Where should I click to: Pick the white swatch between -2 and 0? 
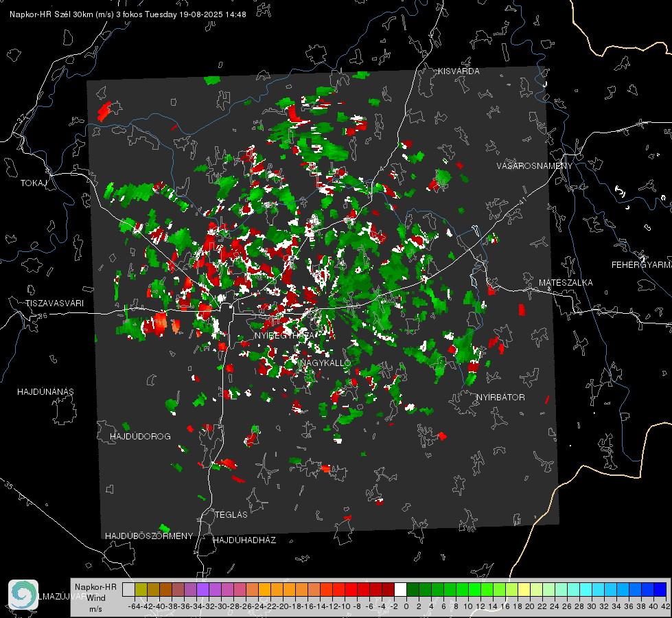tap(400, 589)
